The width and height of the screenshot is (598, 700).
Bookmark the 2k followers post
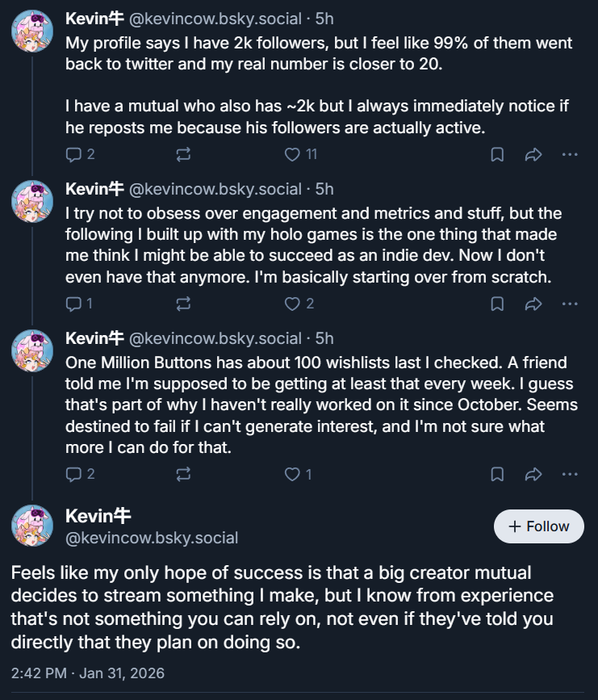click(x=498, y=154)
